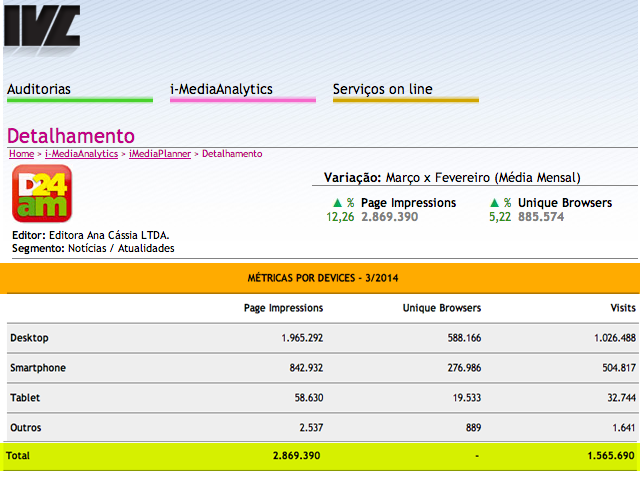Go to Home via the breadcrumb

click(x=21, y=154)
